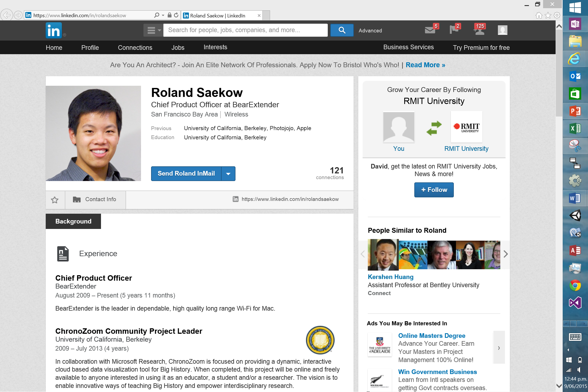This screenshot has height=392, width=588.
Task: Click in the LinkedIn search box
Action: click(x=245, y=30)
